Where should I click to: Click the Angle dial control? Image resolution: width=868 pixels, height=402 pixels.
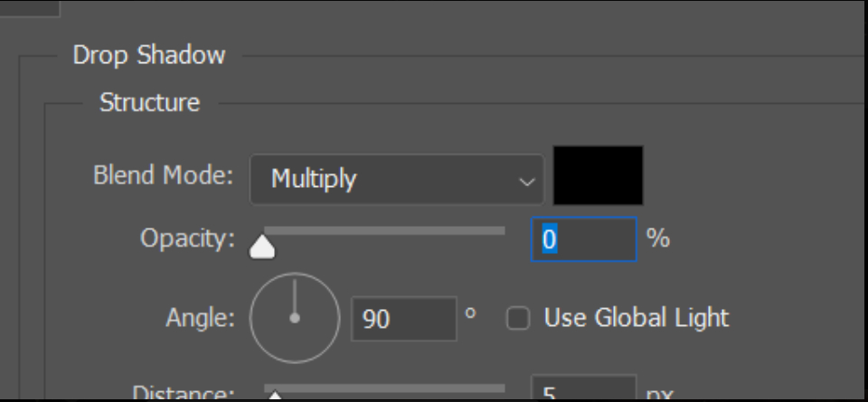coord(293,318)
